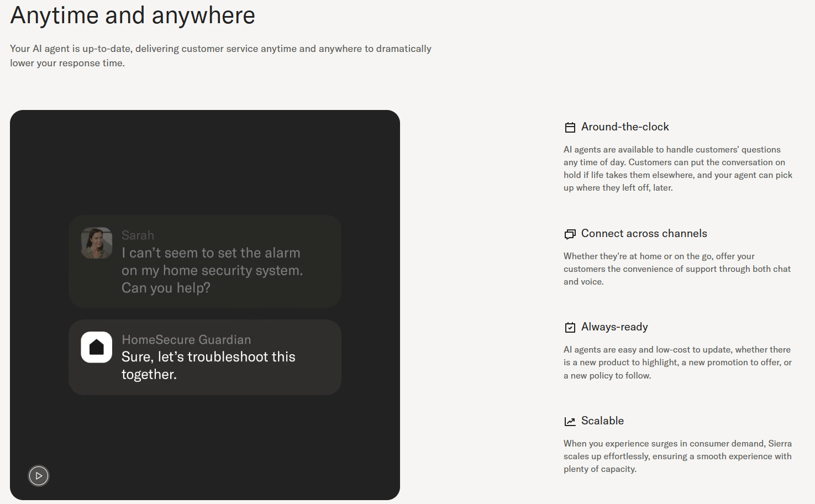Click the Always-ready calendar check icon

(x=570, y=328)
